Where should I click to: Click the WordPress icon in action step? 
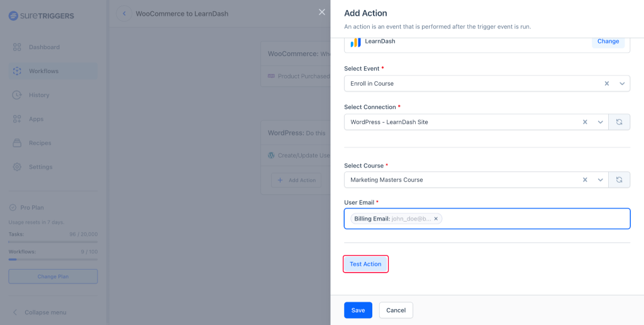click(271, 156)
